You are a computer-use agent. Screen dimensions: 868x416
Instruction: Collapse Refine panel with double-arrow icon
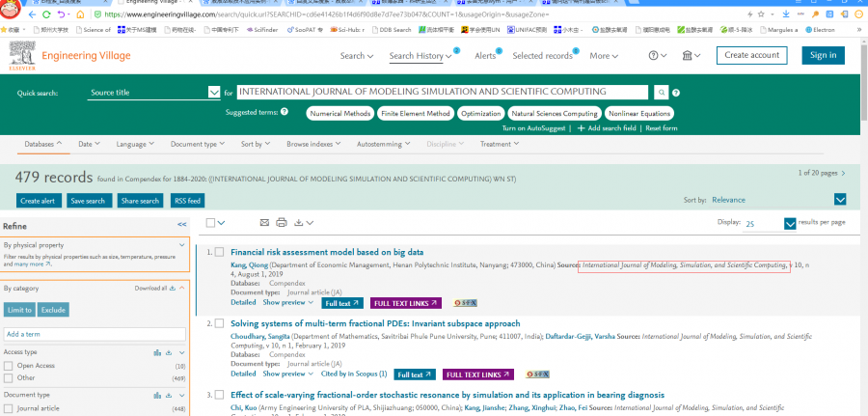pos(181,224)
